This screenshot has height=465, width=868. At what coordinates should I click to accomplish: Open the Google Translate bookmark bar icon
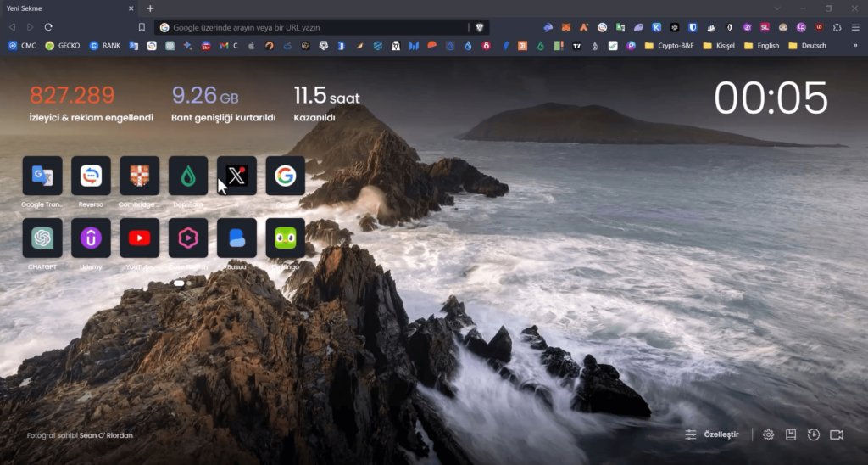133,46
